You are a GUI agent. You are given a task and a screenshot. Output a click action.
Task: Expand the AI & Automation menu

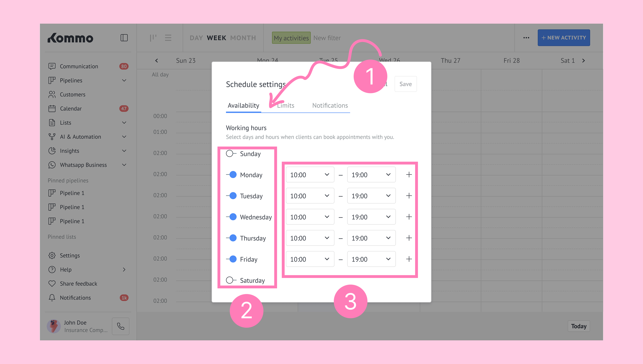124,137
